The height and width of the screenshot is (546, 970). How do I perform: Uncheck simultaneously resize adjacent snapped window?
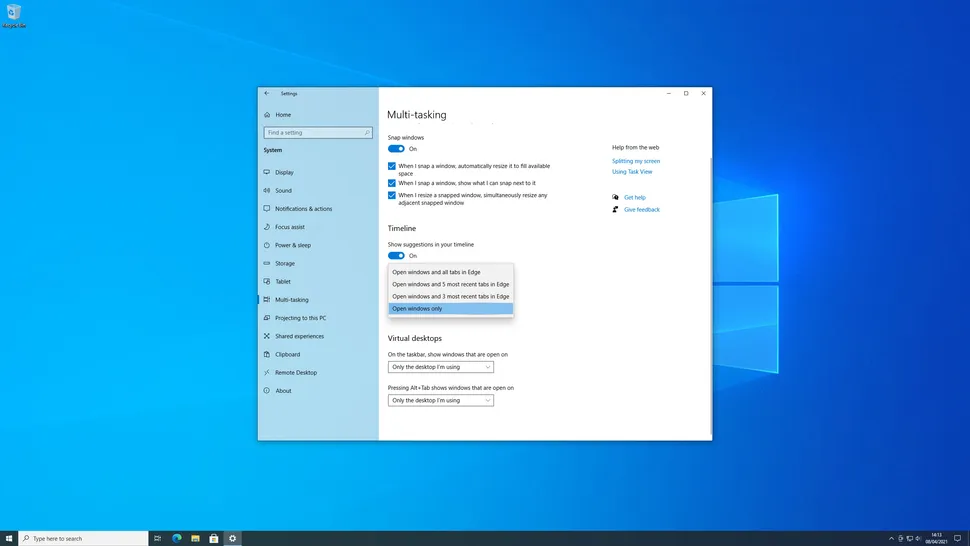pos(392,195)
